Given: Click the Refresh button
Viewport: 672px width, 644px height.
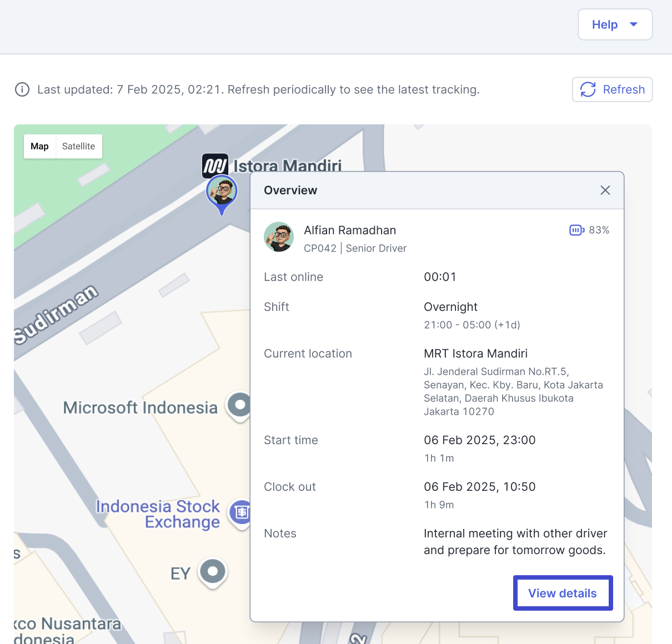Looking at the screenshot, I should [612, 89].
